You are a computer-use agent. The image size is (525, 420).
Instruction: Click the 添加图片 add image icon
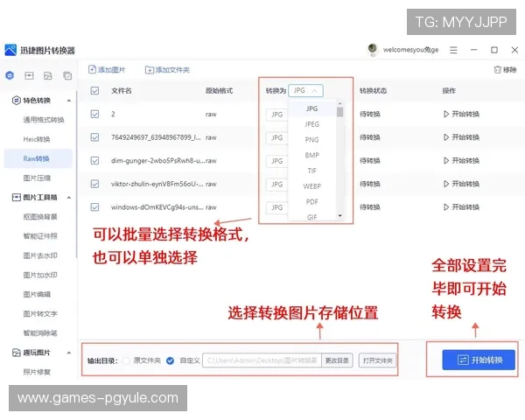tap(92, 70)
